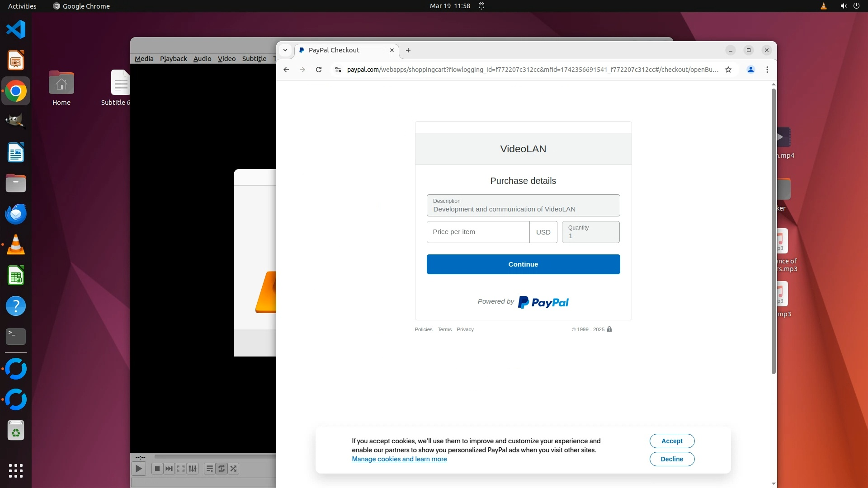Open Manage cookies and learn more link
868x488 pixels.
pos(399,459)
